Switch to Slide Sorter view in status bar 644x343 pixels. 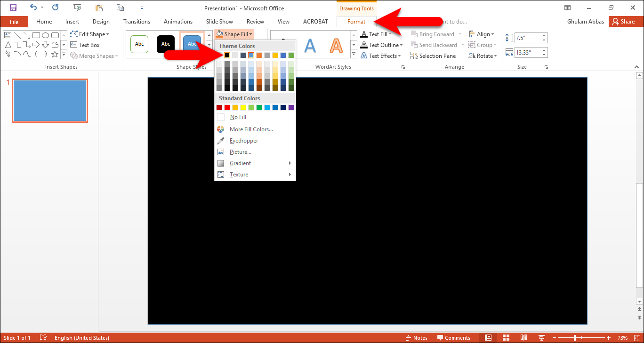click(506, 338)
